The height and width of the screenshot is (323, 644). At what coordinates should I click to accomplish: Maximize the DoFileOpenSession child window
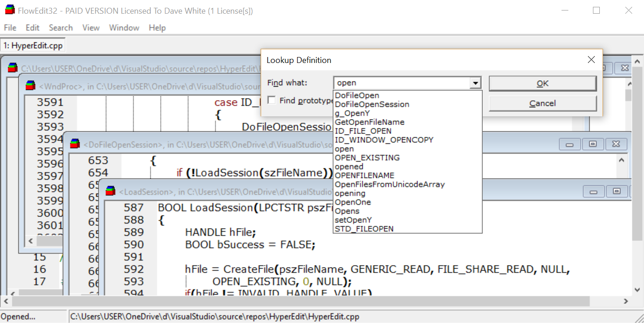[592, 144]
